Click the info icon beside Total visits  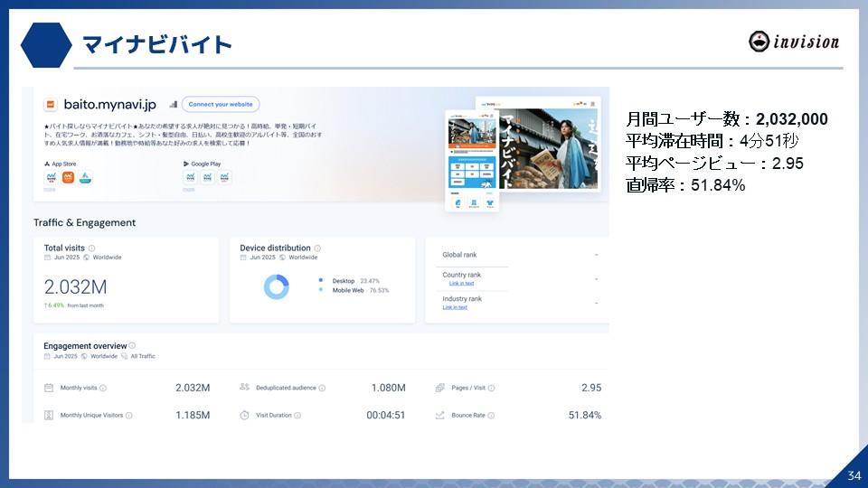92,249
